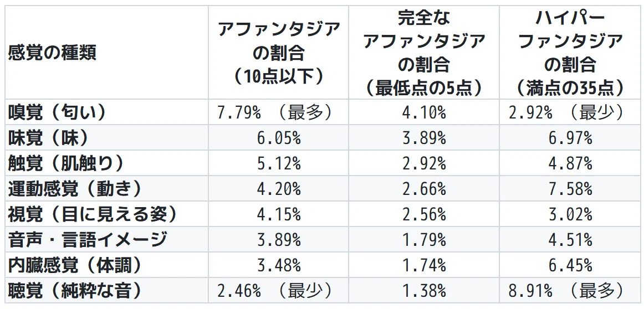Select the 2.46%（最少） cell
Viewport: 644px width, 309px height.
tap(278, 290)
